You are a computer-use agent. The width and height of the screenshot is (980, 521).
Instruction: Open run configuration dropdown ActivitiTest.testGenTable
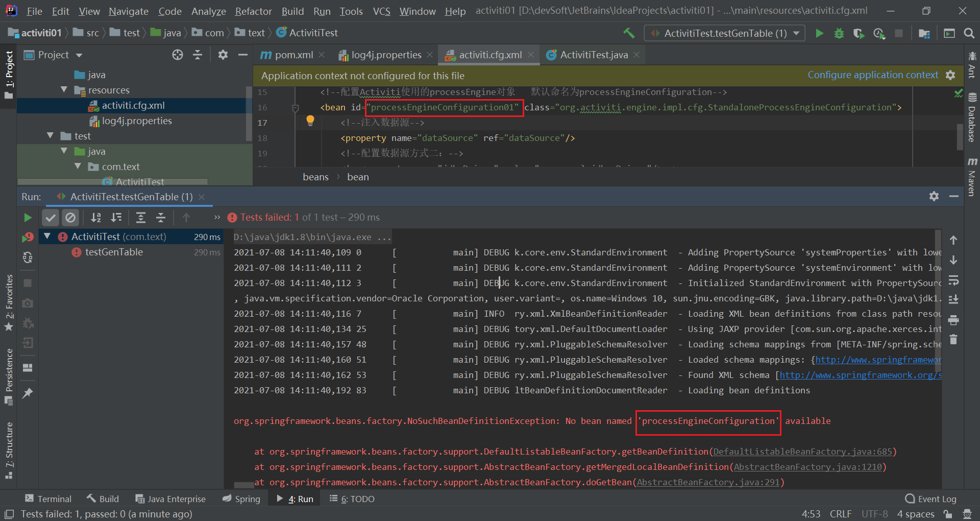[725, 33]
